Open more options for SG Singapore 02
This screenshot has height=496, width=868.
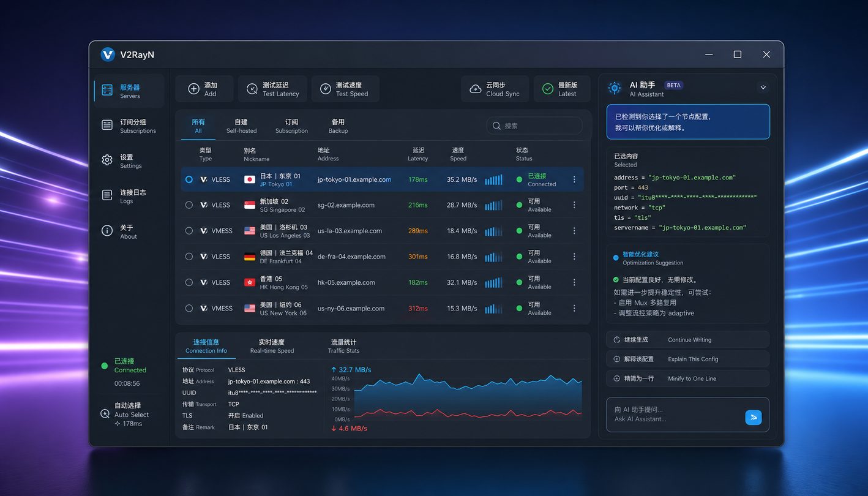click(x=574, y=205)
